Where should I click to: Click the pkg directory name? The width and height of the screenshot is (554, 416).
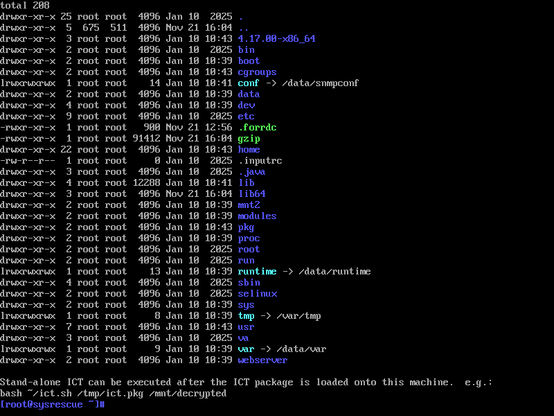click(x=246, y=227)
